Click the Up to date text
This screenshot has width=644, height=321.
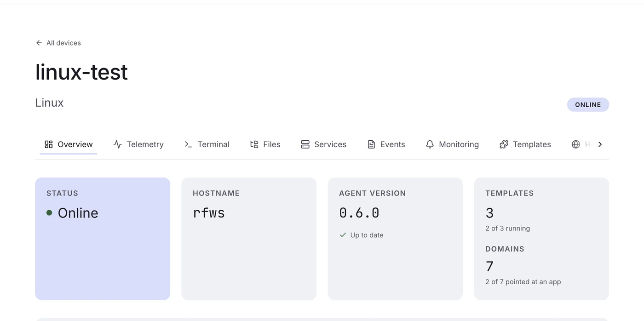367,235
